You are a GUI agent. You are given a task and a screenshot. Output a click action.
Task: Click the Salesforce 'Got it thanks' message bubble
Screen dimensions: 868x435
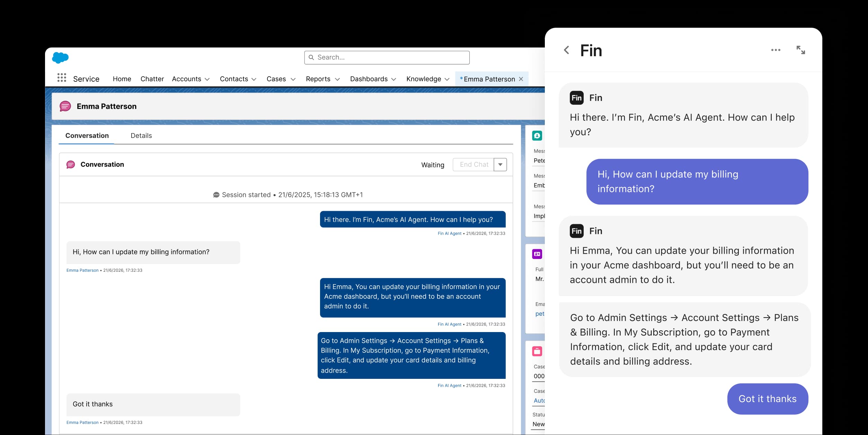coord(153,404)
